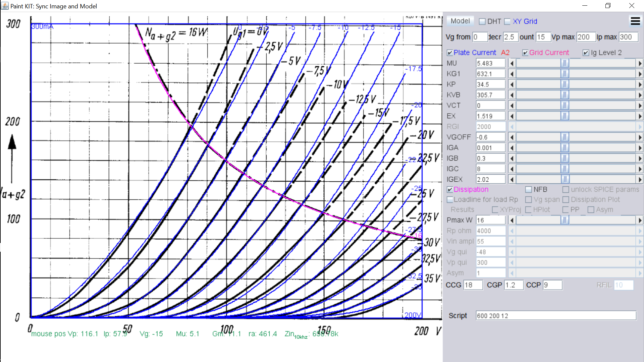Increase VGOFF with right arrow

point(640,137)
